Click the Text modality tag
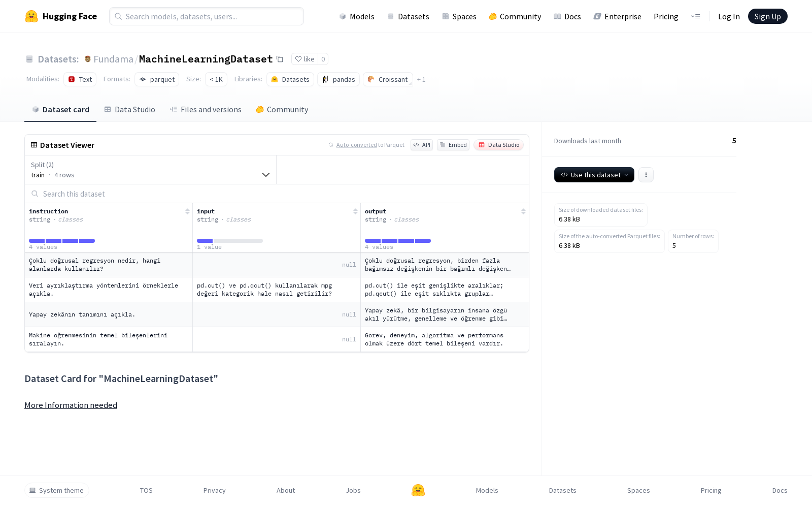 pyautogui.click(x=80, y=79)
